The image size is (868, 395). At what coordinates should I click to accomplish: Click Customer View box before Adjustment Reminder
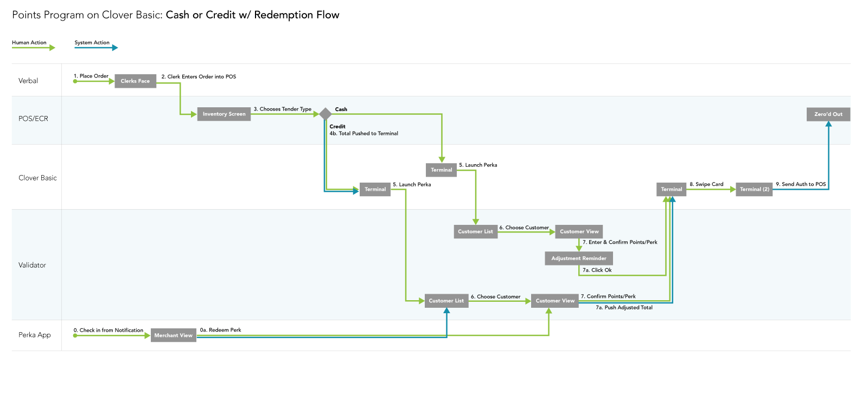(579, 231)
